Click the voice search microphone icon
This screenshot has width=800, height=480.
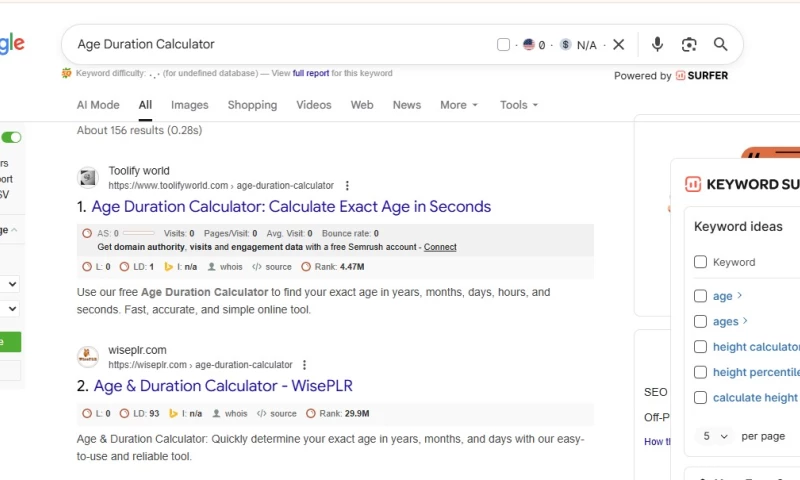[657, 44]
